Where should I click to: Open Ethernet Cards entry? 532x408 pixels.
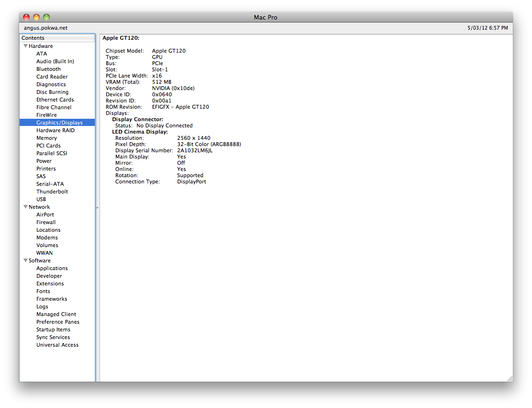pos(55,100)
